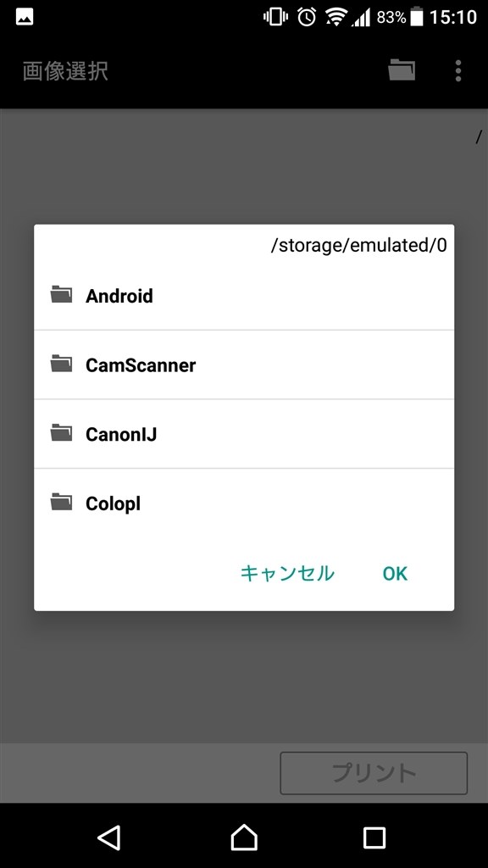Tap the Android home navigation button
Viewport: 488px width, 868px height.
tap(244, 837)
